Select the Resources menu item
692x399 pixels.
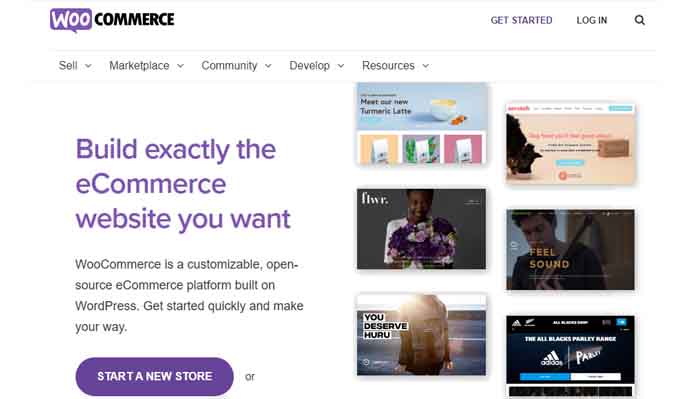(x=388, y=66)
